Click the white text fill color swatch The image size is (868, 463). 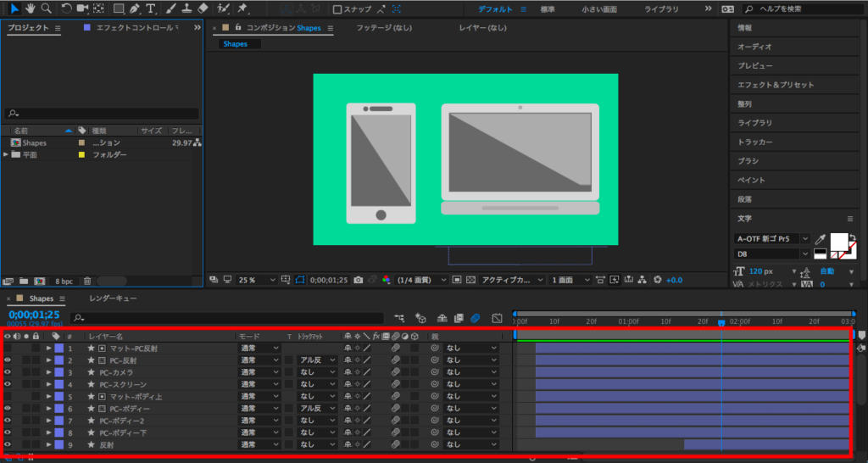pyautogui.click(x=838, y=242)
